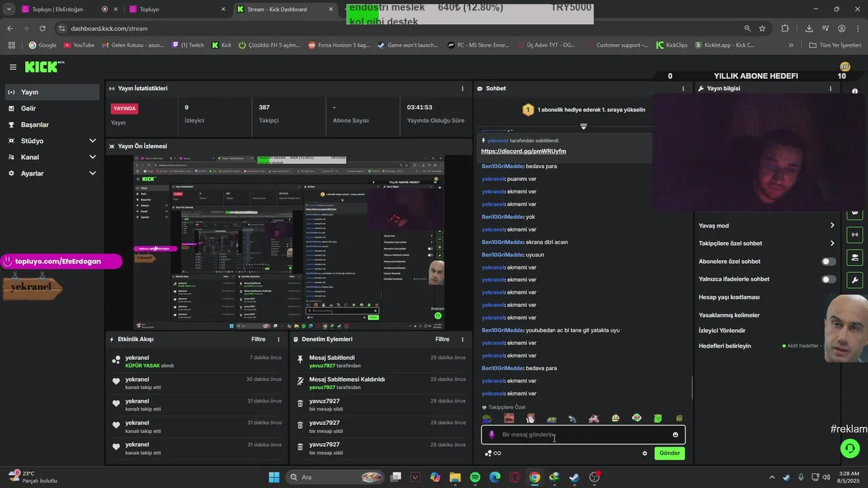This screenshot has height=488, width=868.
Task: Switch to Topluyo | EfeErdoğan browser tab
Action: click(x=65, y=9)
